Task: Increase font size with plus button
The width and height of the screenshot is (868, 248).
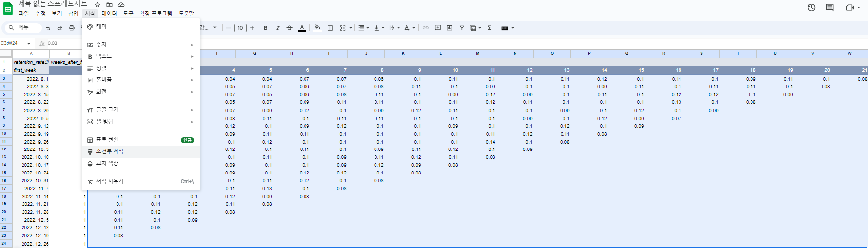Action: [x=252, y=28]
